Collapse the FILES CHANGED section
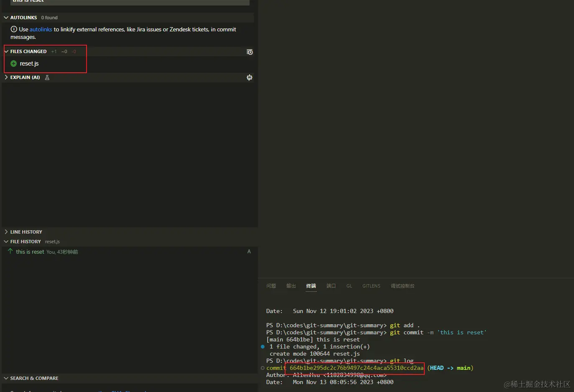The width and height of the screenshot is (574, 392). tap(6, 51)
